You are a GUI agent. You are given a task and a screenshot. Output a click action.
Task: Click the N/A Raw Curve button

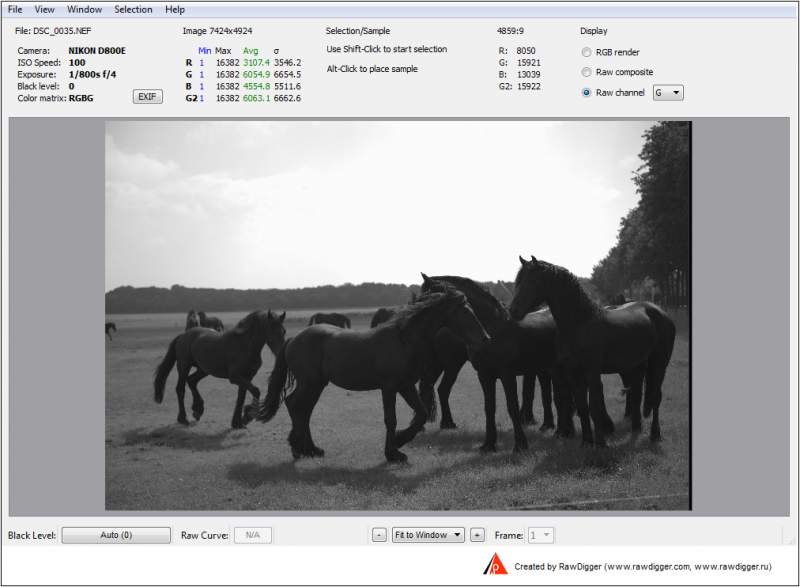tap(253, 535)
